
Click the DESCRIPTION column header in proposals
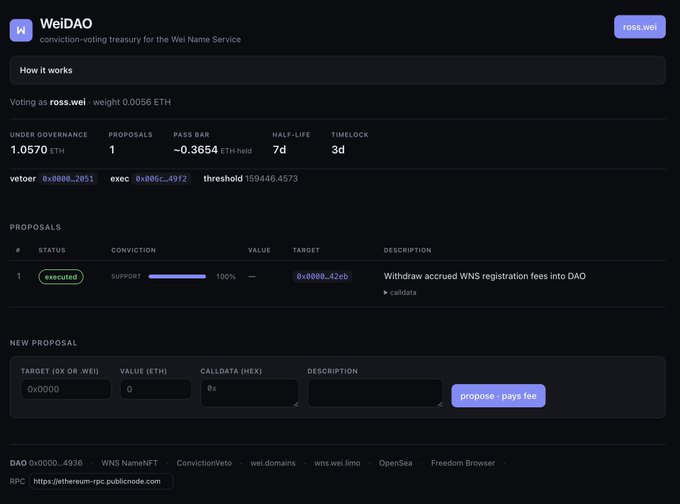point(407,250)
